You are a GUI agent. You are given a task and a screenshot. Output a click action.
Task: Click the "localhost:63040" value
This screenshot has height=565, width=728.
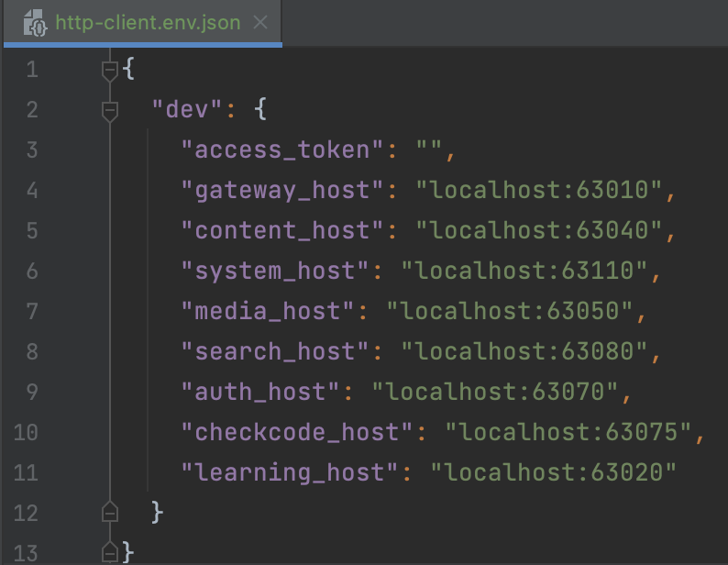[x=538, y=230]
